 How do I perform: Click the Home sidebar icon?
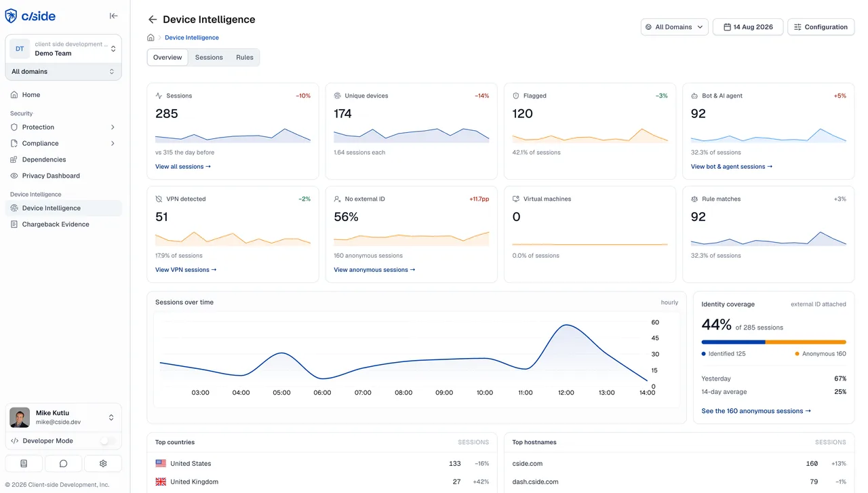[x=14, y=95]
